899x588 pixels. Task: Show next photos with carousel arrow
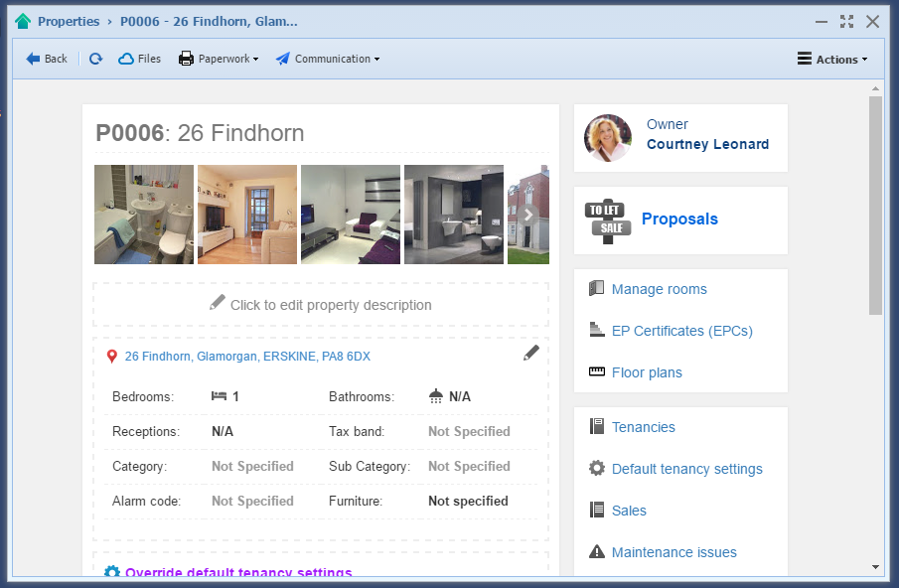pos(528,215)
